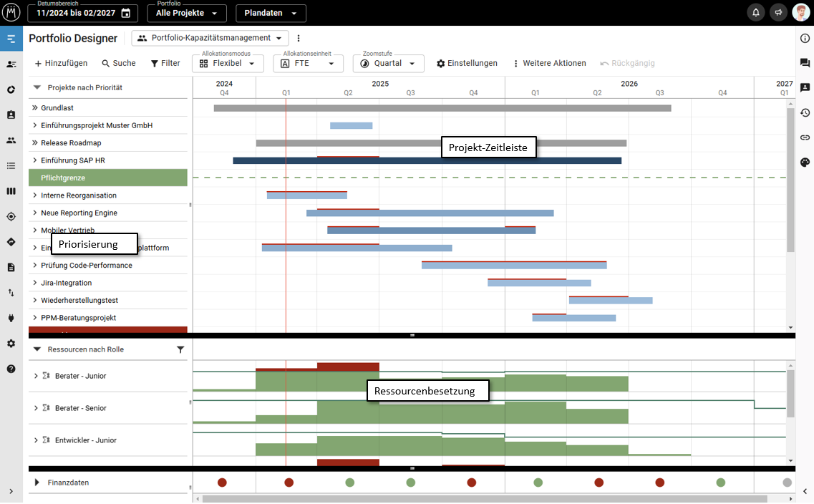Expand the Finanzdaten section

[x=37, y=483]
